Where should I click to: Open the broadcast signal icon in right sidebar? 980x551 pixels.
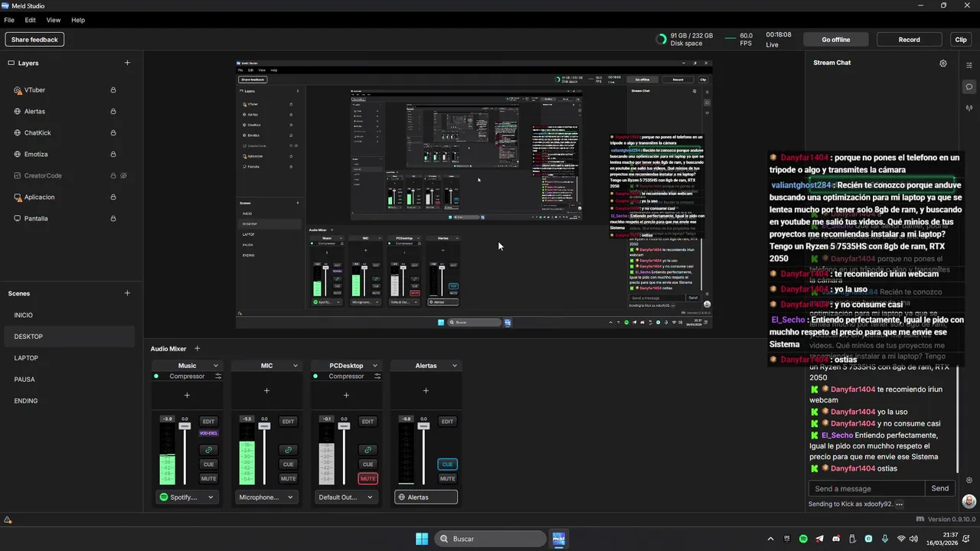pyautogui.click(x=969, y=108)
